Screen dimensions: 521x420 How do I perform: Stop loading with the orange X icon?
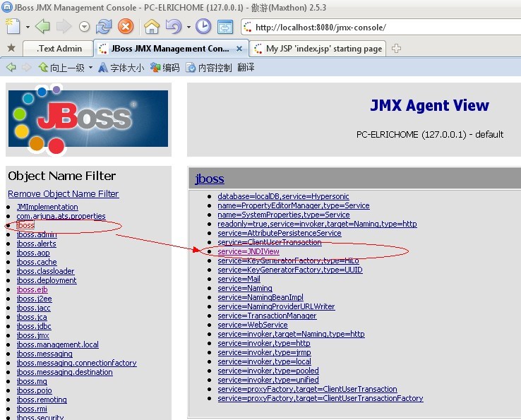click(126, 27)
